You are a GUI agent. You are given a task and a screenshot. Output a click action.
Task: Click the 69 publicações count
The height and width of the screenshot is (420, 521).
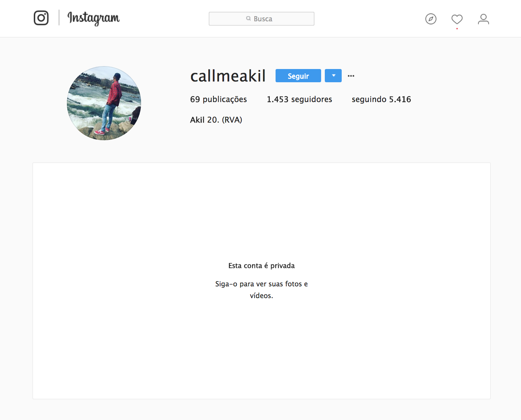(219, 99)
